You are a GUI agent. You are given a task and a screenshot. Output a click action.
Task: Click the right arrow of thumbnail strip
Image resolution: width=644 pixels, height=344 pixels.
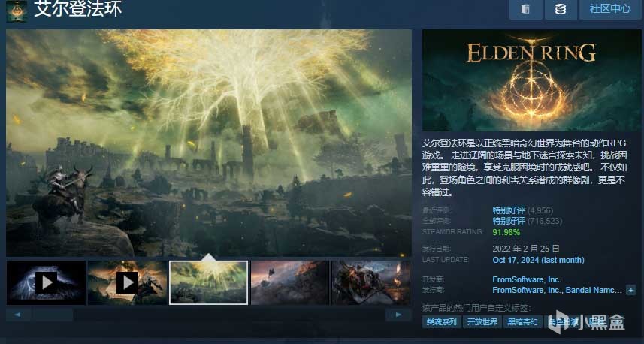click(398, 315)
